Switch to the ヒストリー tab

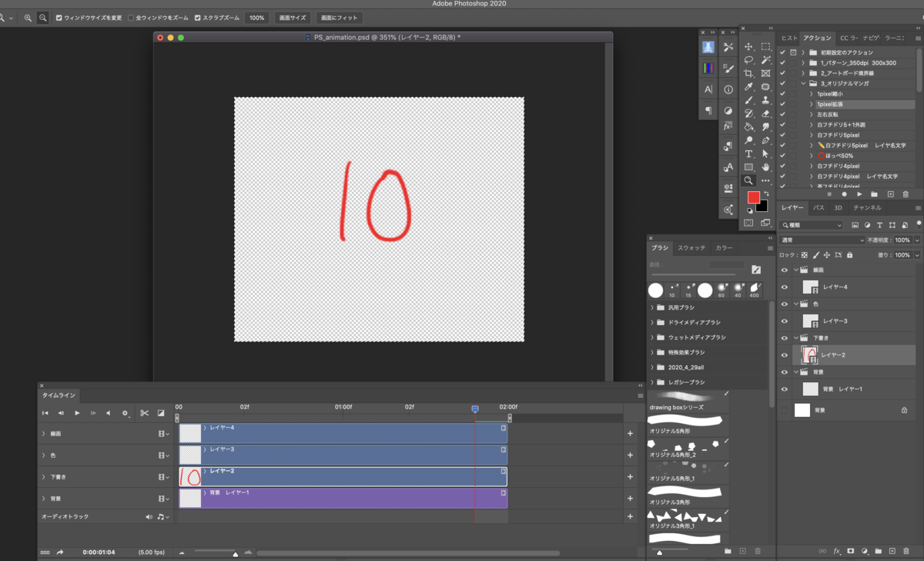click(789, 38)
